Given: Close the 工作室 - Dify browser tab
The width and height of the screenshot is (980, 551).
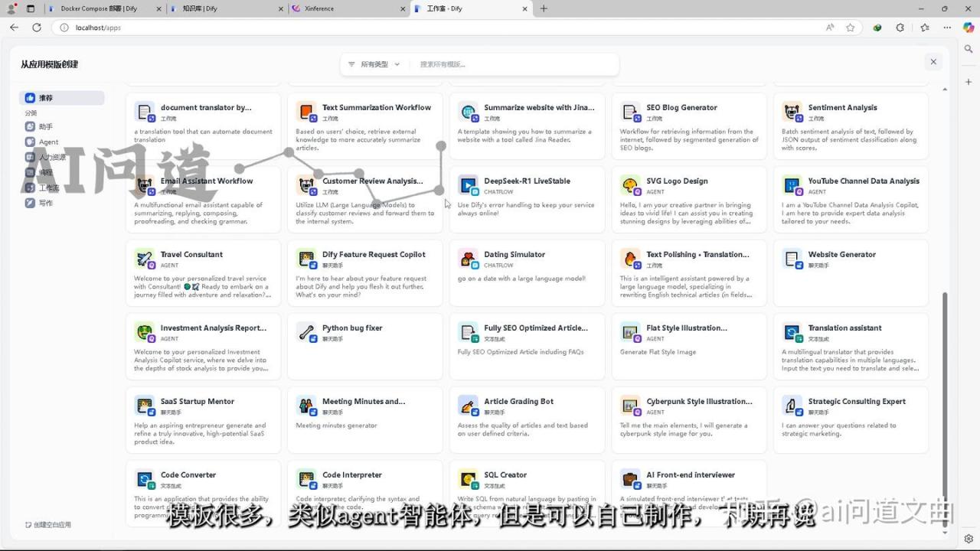Looking at the screenshot, I should 525,8.
